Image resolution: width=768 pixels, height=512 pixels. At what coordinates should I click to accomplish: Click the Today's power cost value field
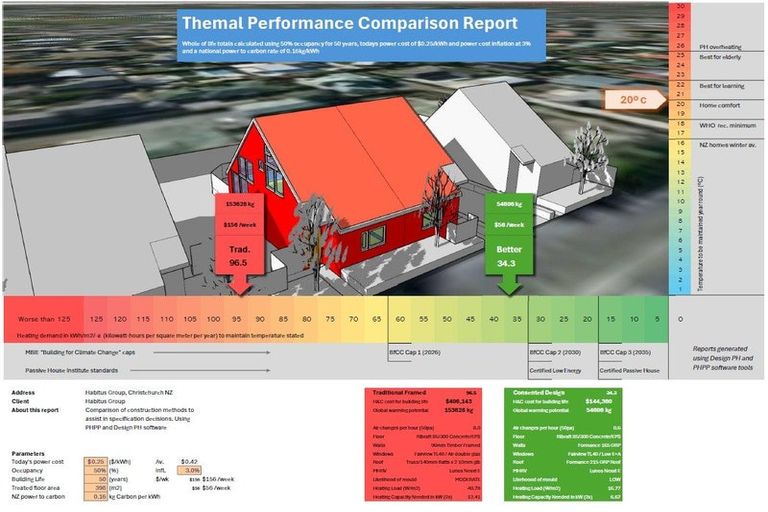pyautogui.click(x=97, y=461)
